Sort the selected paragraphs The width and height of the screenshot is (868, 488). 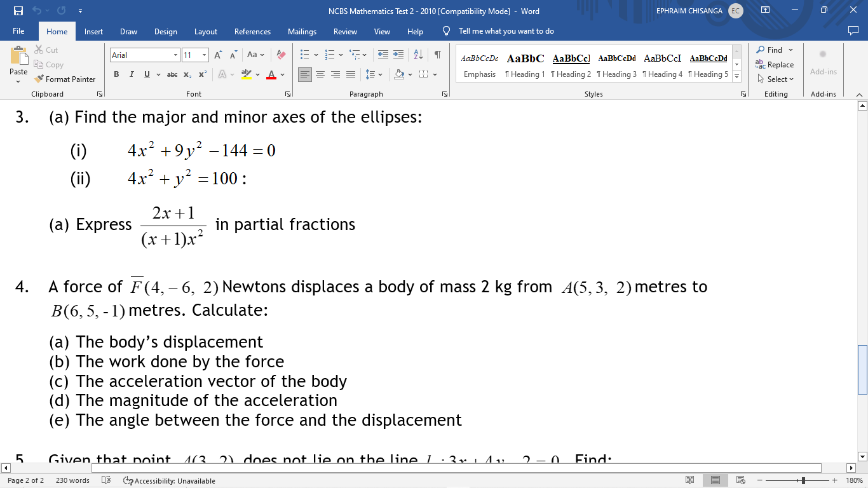click(418, 55)
